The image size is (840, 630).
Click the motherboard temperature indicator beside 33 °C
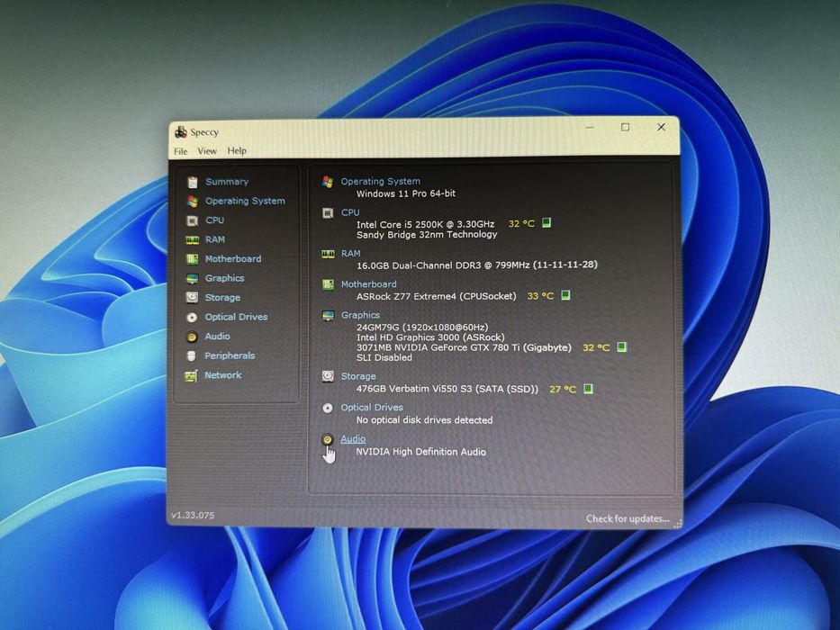565,295
